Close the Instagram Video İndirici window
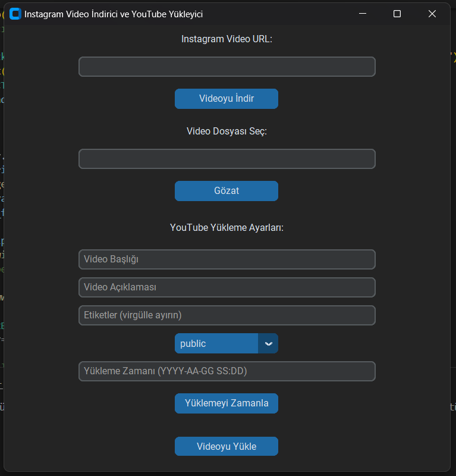456x476 pixels. [x=432, y=14]
